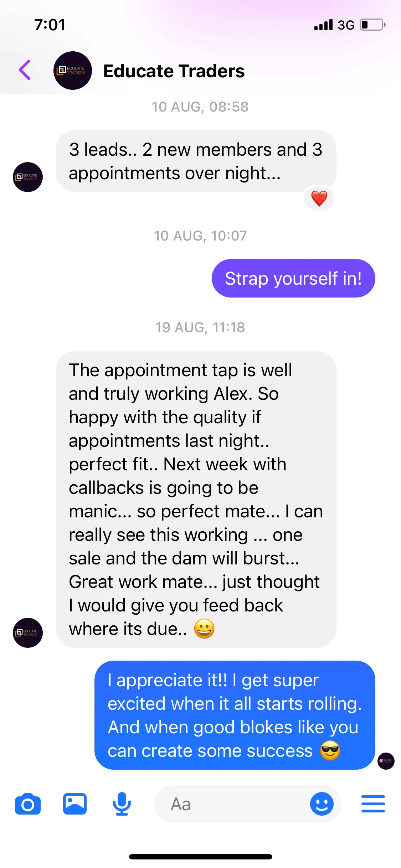Viewport: 401px width, 868px height.
Task: Tap the Educate Traders header profile picture
Action: [73, 71]
